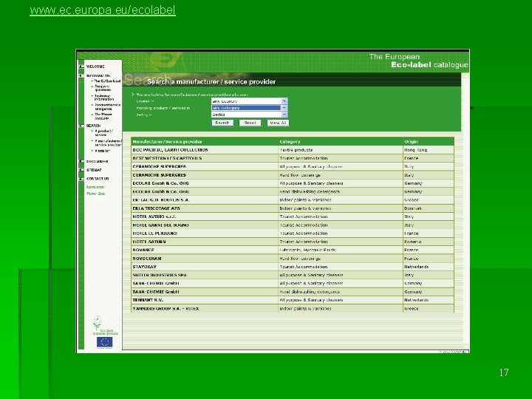The height and width of the screenshot is (399, 532).
Task: Click the arrow icon beside SEARCH menu
Action: pos(81,126)
